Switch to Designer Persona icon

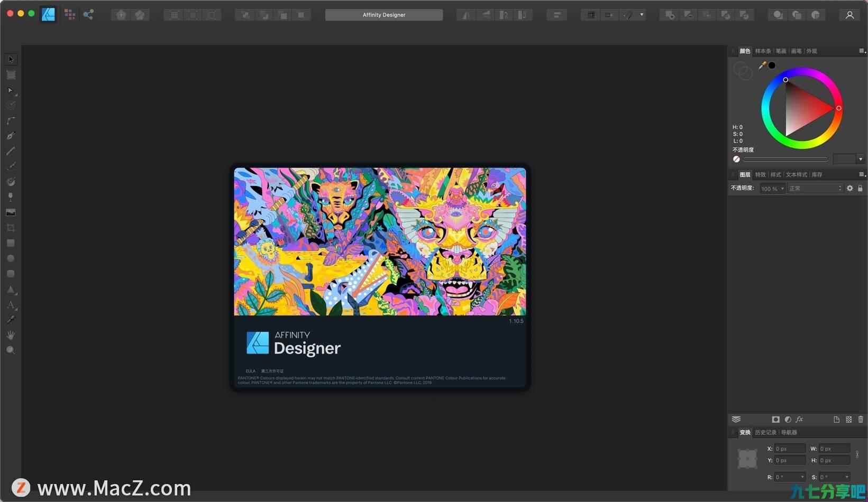(x=49, y=15)
